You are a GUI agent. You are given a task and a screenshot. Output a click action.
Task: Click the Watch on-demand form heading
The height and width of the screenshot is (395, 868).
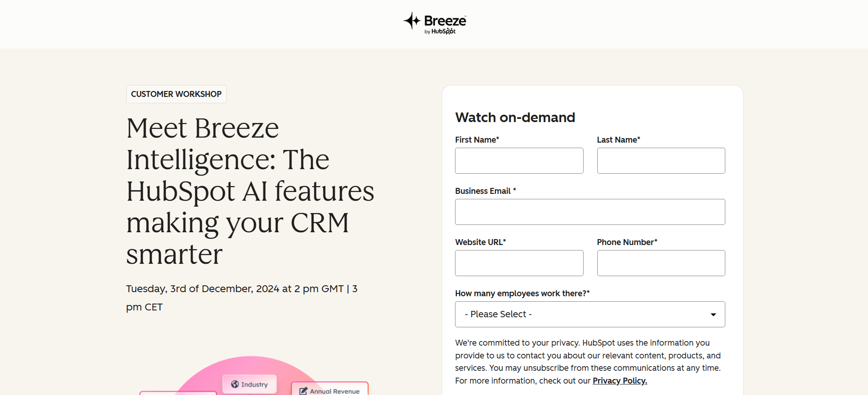[515, 117]
